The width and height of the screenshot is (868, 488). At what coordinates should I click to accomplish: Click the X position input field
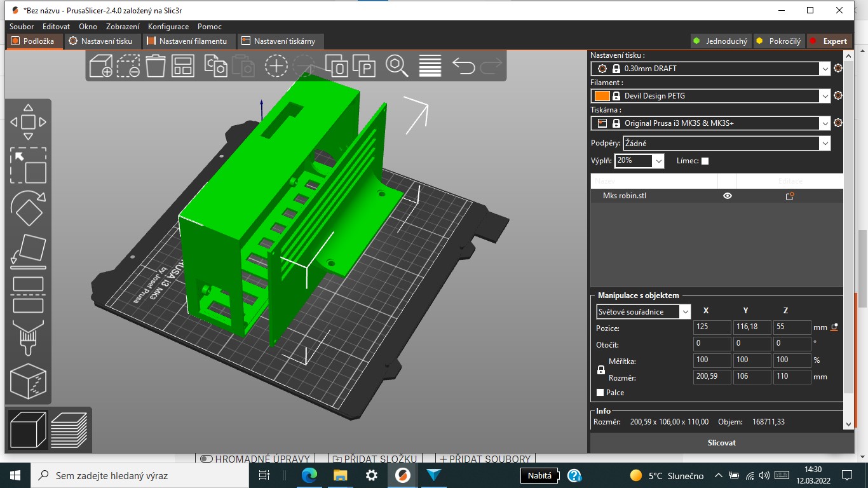click(x=712, y=327)
